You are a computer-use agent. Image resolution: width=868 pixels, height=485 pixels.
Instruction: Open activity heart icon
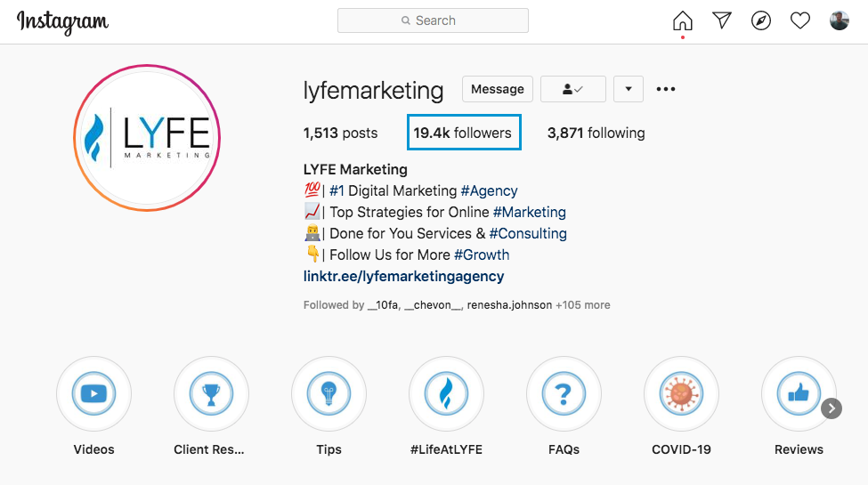(x=800, y=21)
